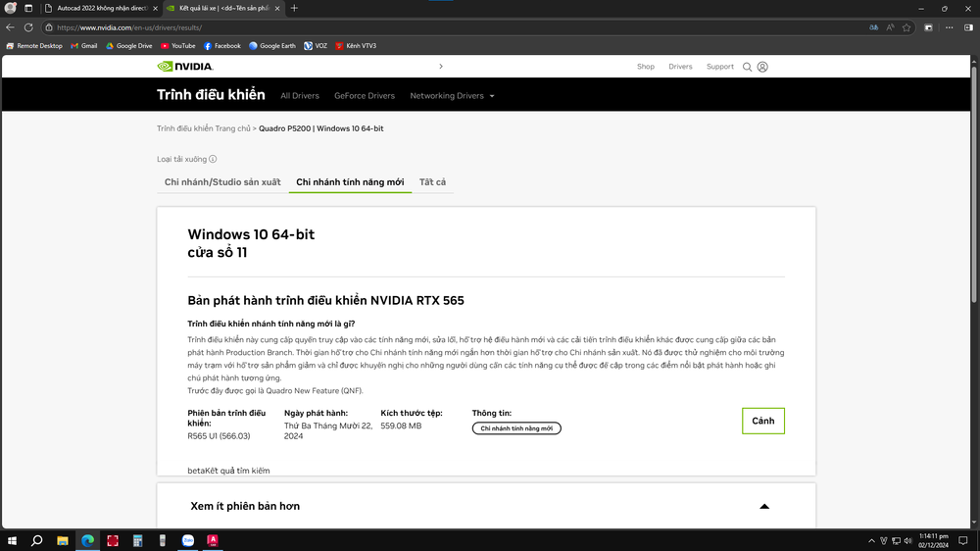Switch to Chi nhánh/Studio sản xuất tab

[222, 182]
